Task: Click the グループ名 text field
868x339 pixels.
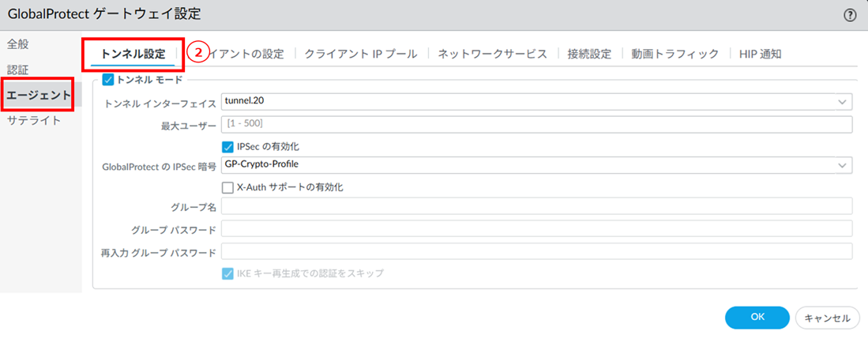Action: click(536, 207)
